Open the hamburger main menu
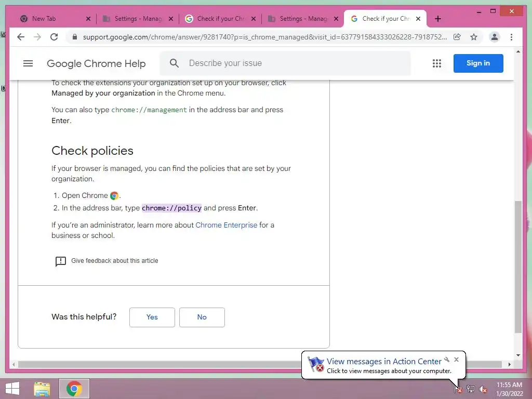532x399 pixels. 28,63
